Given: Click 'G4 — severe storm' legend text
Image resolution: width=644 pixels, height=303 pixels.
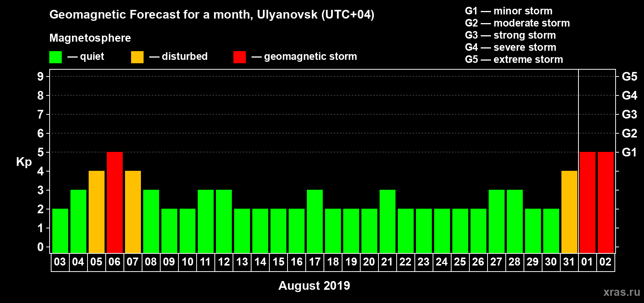Looking at the screenshot, I should tap(511, 47).
